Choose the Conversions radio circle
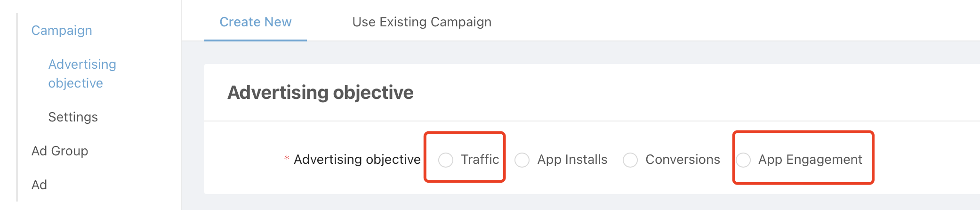 click(630, 160)
